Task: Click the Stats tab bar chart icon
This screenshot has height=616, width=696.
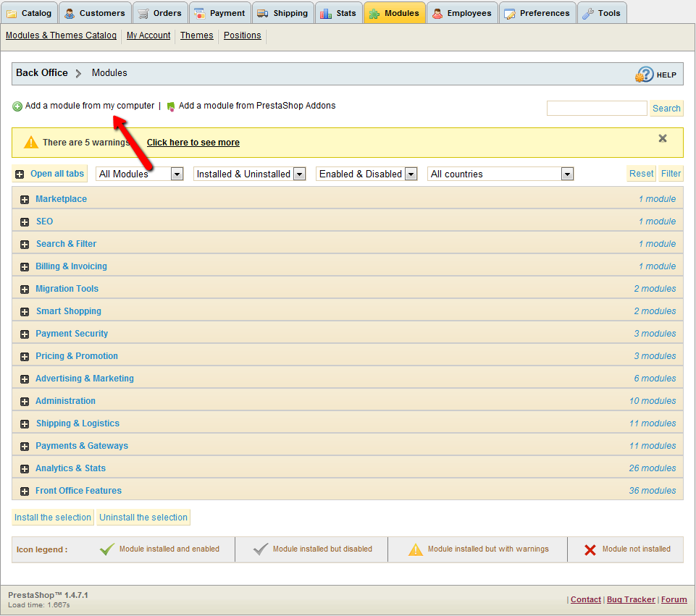Action: pos(326,14)
